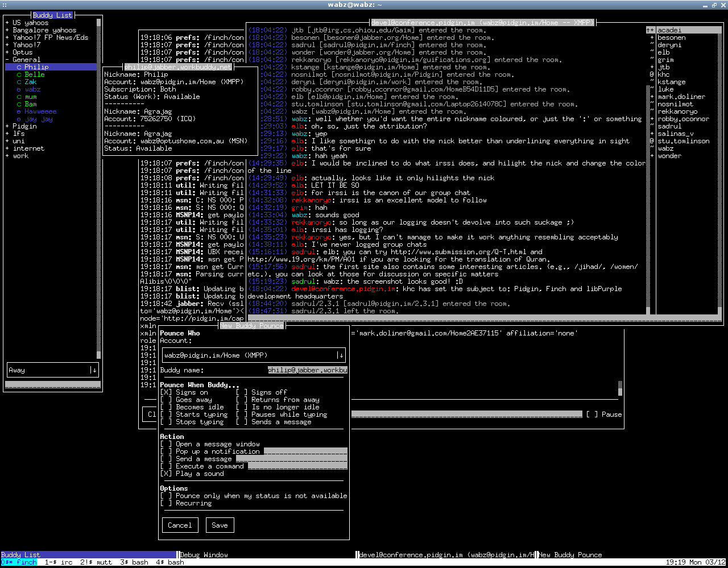The width and height of the screenshot is (728, 568).
Task: Expand the Bangalore yahoos group
Action: pos(7,30)
